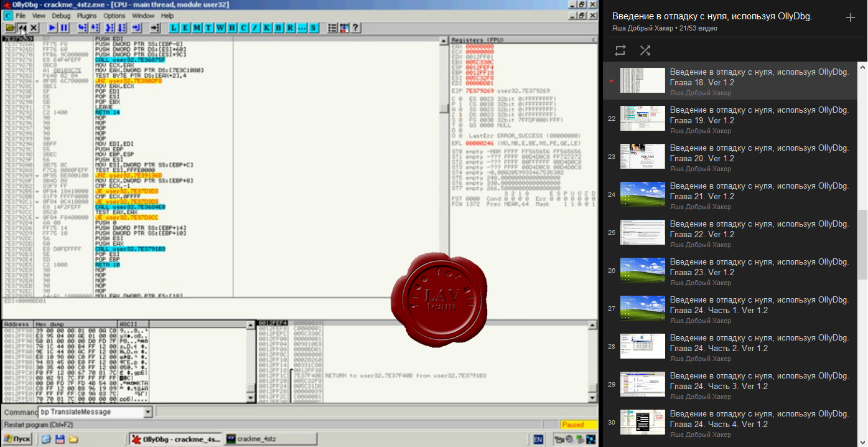868x447 pixels.
Task: Click the Restart program rewind icon
Action: (x=22, y=27)
